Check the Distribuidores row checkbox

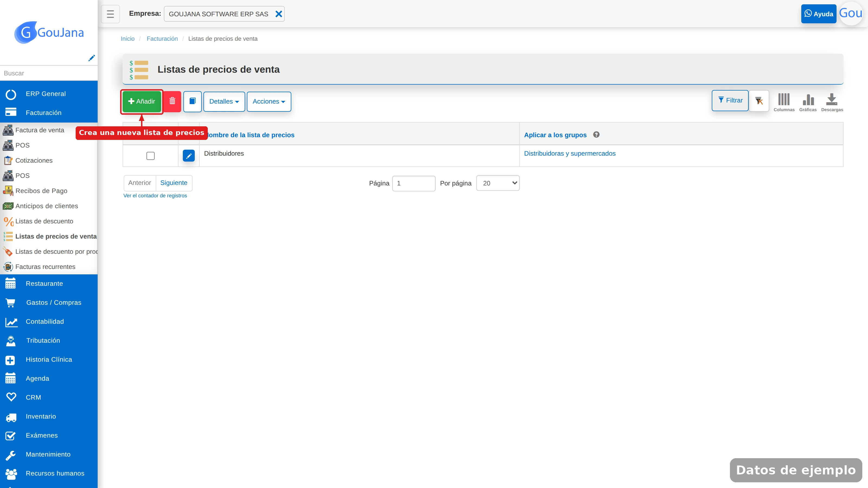click(150, 156)
